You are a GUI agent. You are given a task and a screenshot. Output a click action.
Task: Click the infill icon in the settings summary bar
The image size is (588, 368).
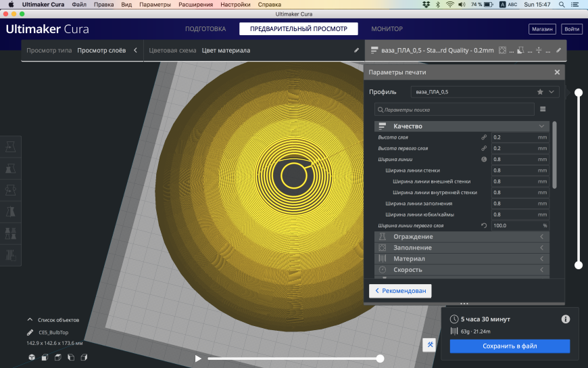tap(502, 50)
